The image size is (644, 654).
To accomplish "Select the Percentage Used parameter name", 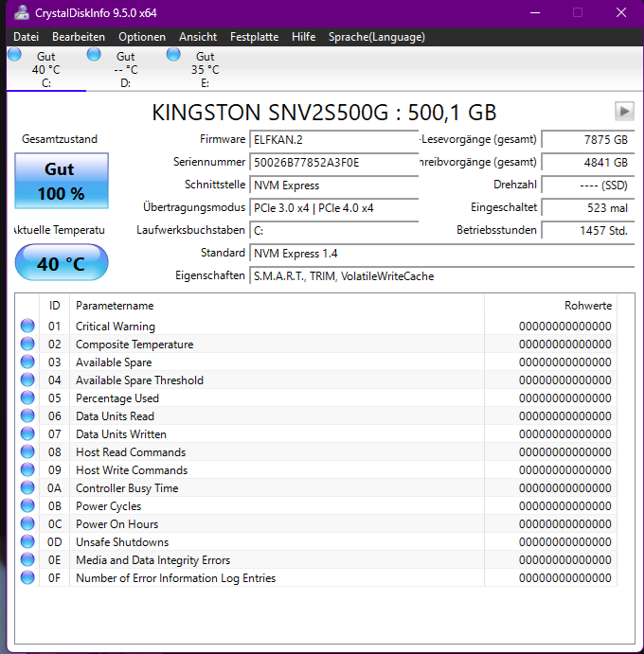I will 117,398.
